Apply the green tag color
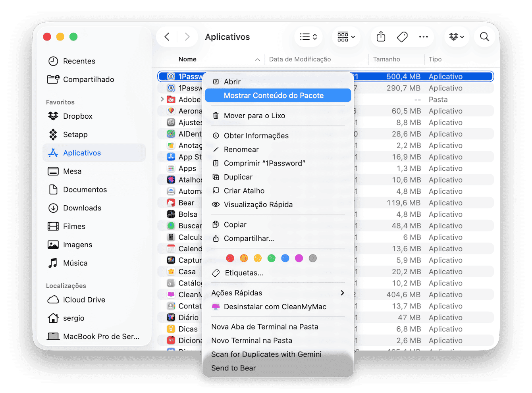Viewport: 532px width, 393px height. (x=272, y=258)
